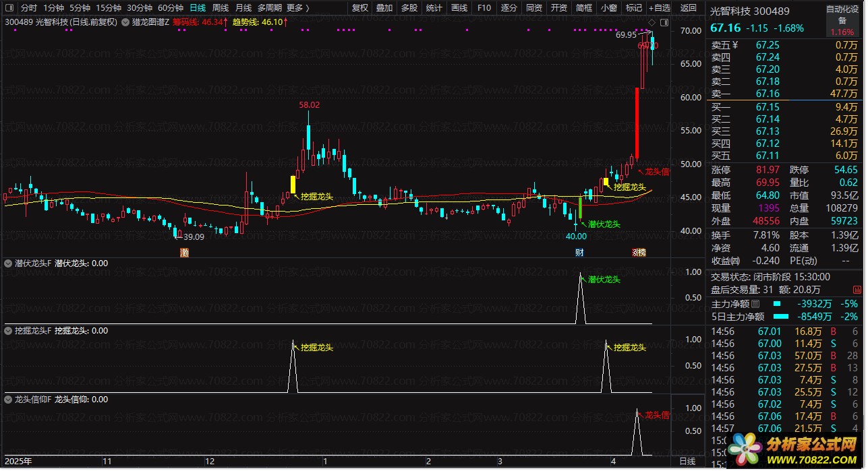Open the 多股 multi-stock view

409,8
